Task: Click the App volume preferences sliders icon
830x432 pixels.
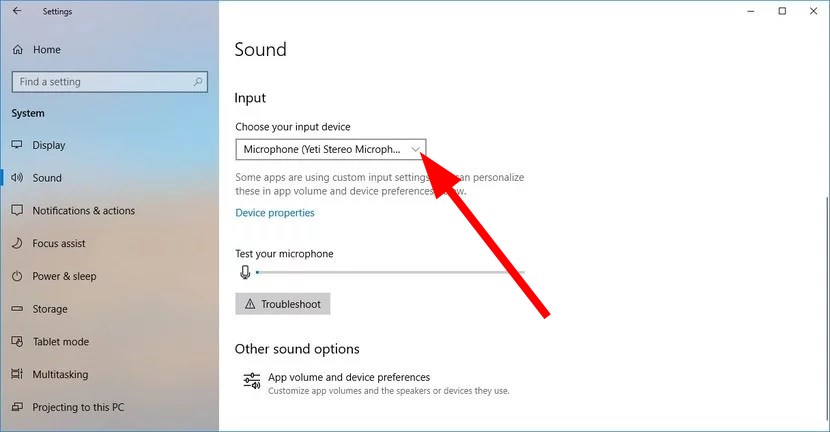Action: [251, 381]
